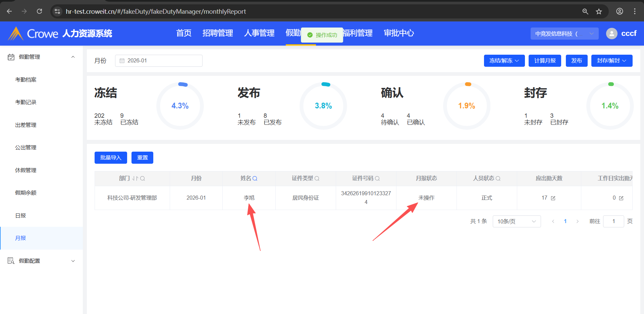Reload the page with browser refresh icon
Screen dimensions: 644x314
point(39,11)
